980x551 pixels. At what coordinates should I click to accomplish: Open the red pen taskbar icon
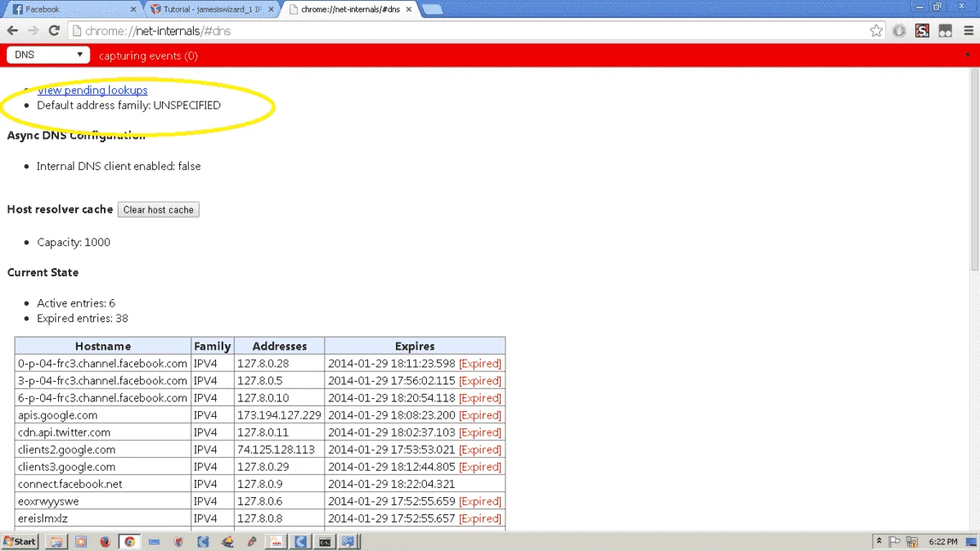252,542
